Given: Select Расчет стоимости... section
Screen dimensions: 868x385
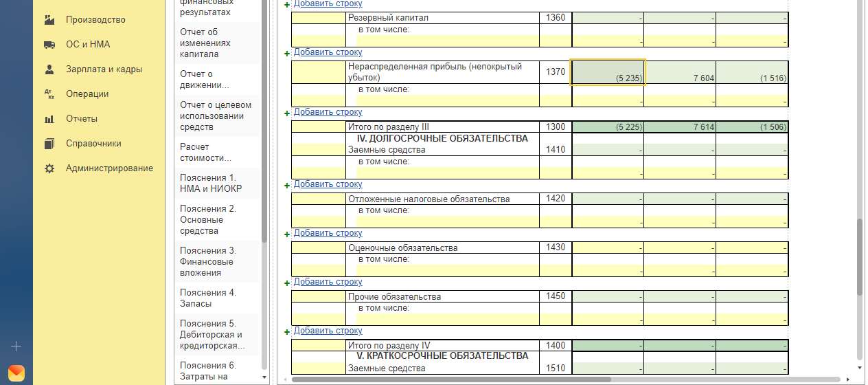Looking at the screenshot, I should click(x=217, y=153).
